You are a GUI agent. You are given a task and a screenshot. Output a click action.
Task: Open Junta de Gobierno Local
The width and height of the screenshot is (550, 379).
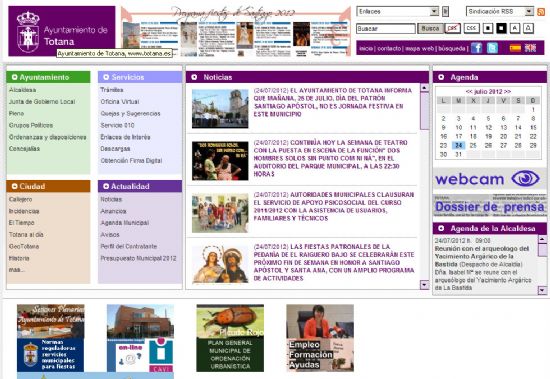[42, 102]
